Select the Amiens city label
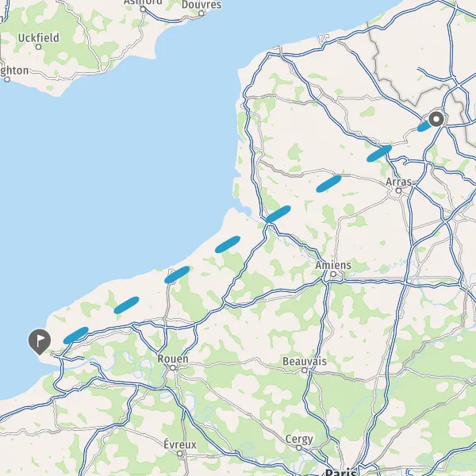 coord(333,265)
